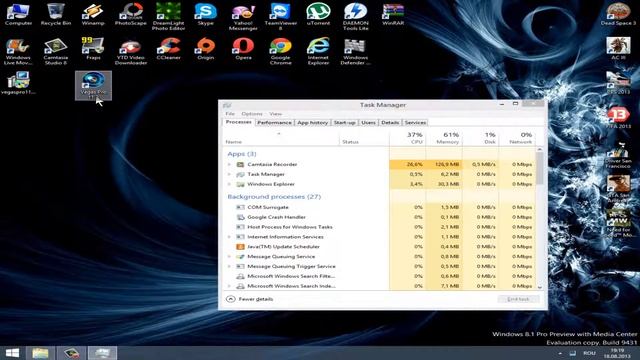
Task: Select the COM Surrogate process row
Action: click(x=380, y=207)
